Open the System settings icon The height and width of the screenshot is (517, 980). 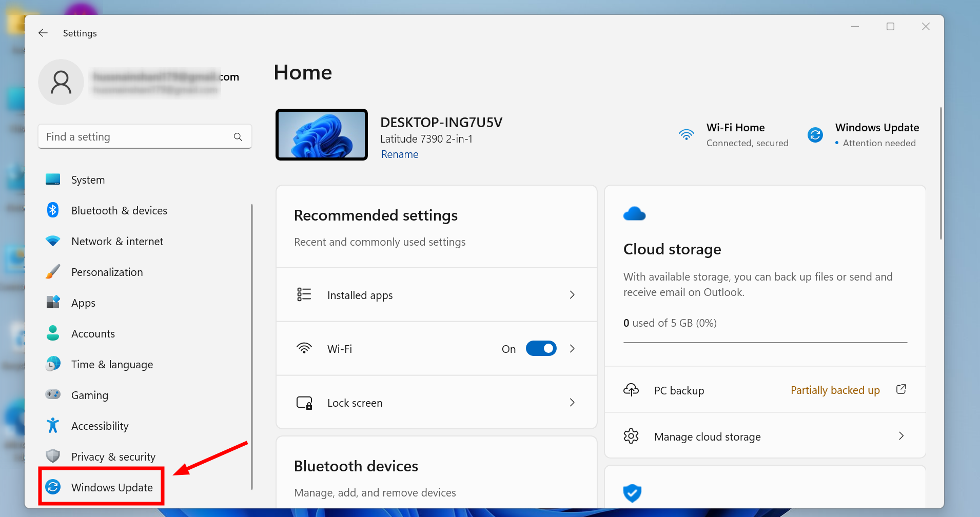tap(53, 180)
